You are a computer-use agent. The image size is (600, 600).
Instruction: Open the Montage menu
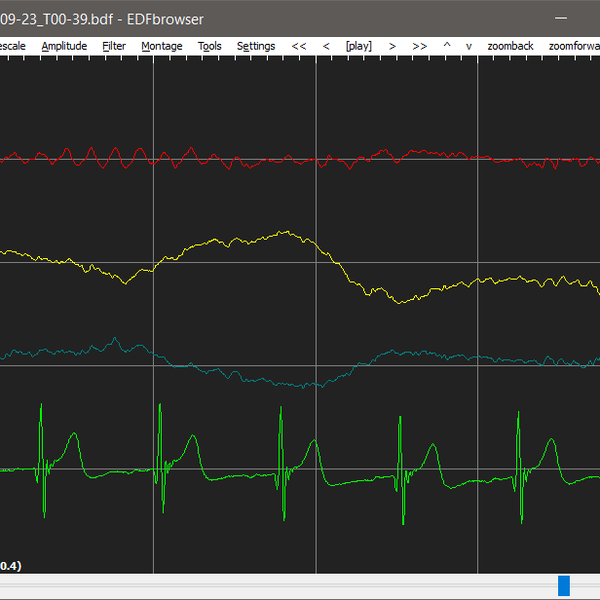coord(162,46)
